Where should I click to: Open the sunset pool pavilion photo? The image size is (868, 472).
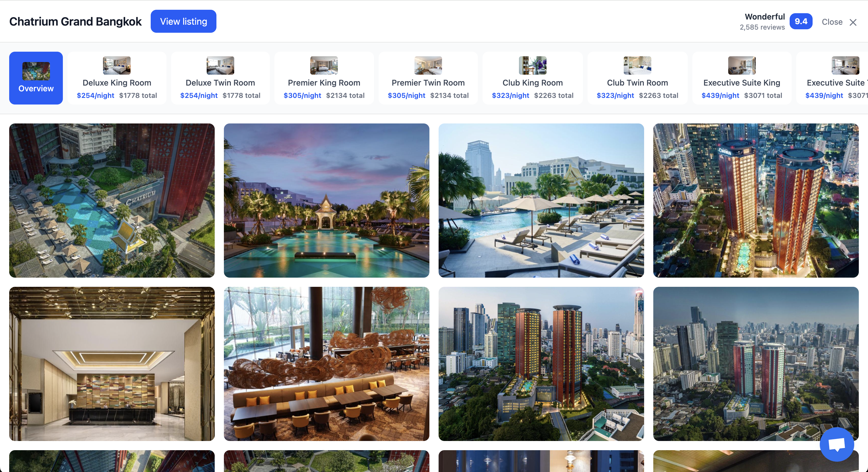coord(327,201)
